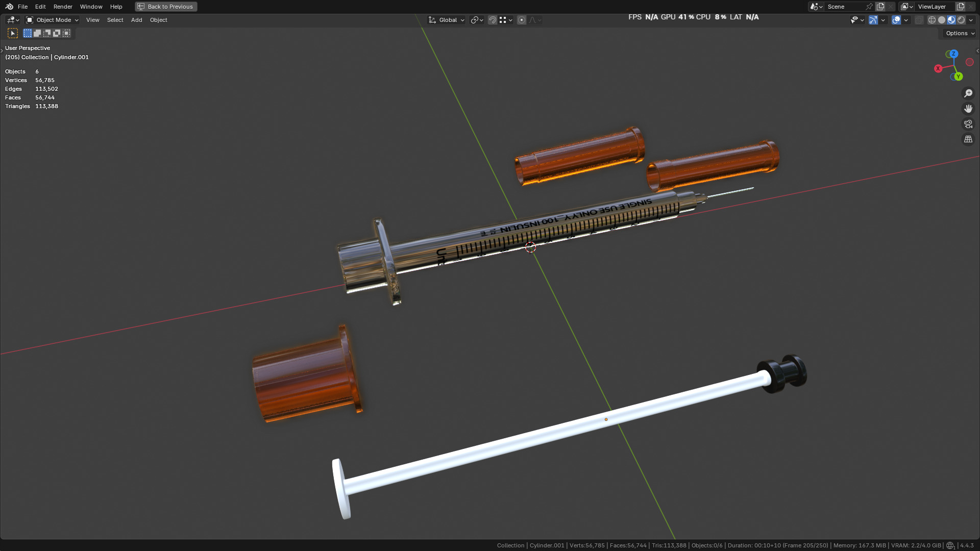Select the black rubber plunger tip
The width and height of the screenshot is (980, 551).
pos(782,373)
